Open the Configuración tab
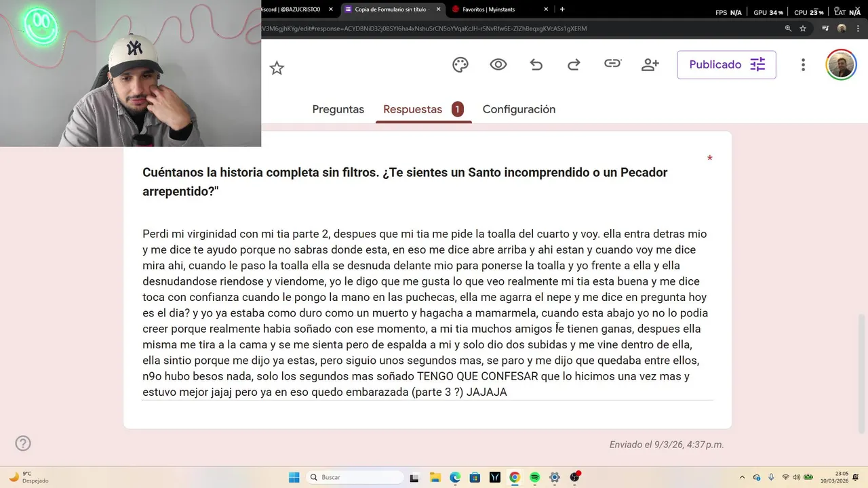The height and width of the screenshot is (488, 868). tap(519, 109)
